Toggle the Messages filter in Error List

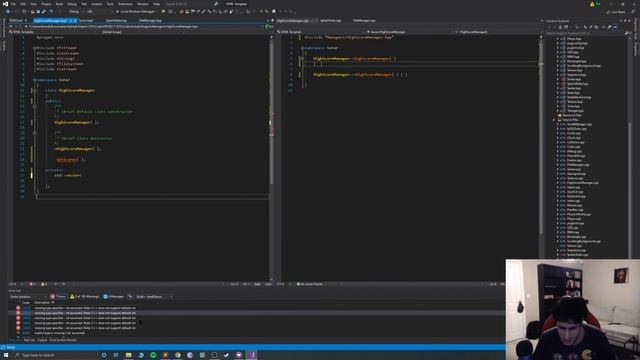tap(113, 297)
